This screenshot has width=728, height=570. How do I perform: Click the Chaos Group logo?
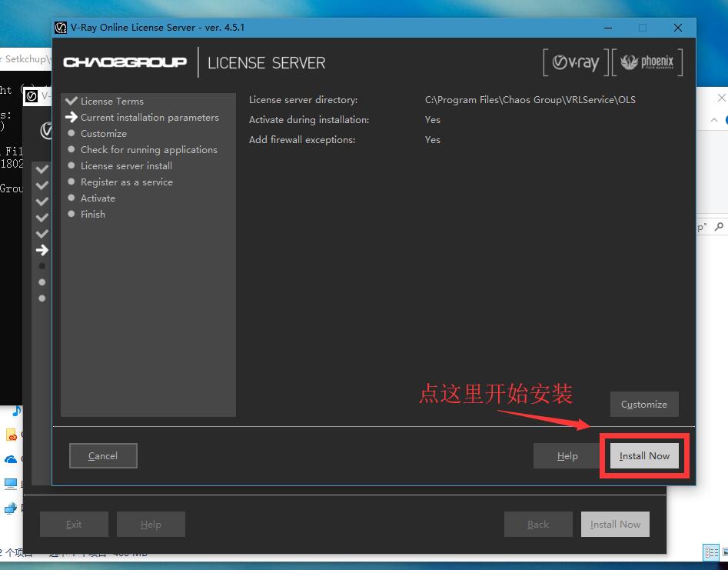pos(125,62)
